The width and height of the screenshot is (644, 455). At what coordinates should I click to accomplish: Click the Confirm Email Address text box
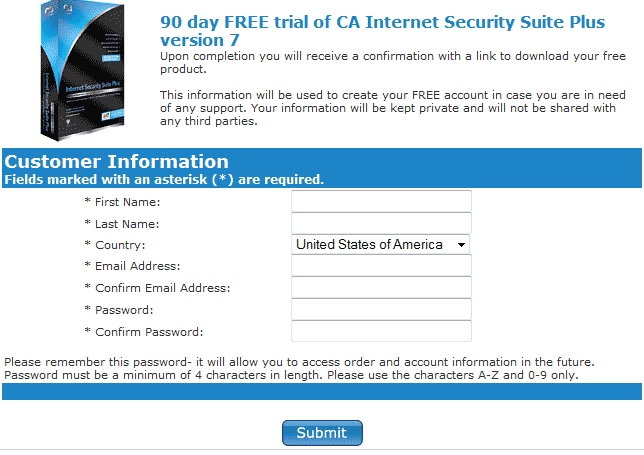tap(381, 288)
